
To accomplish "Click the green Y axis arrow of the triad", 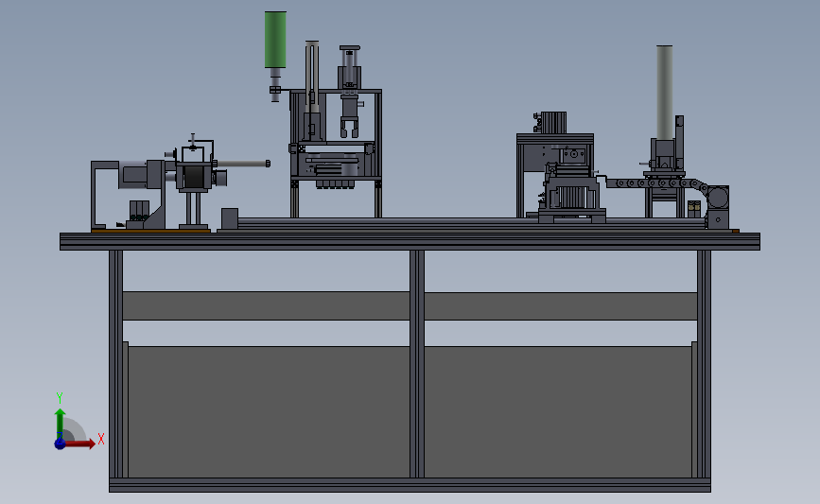I will click(x=61, y=423).
